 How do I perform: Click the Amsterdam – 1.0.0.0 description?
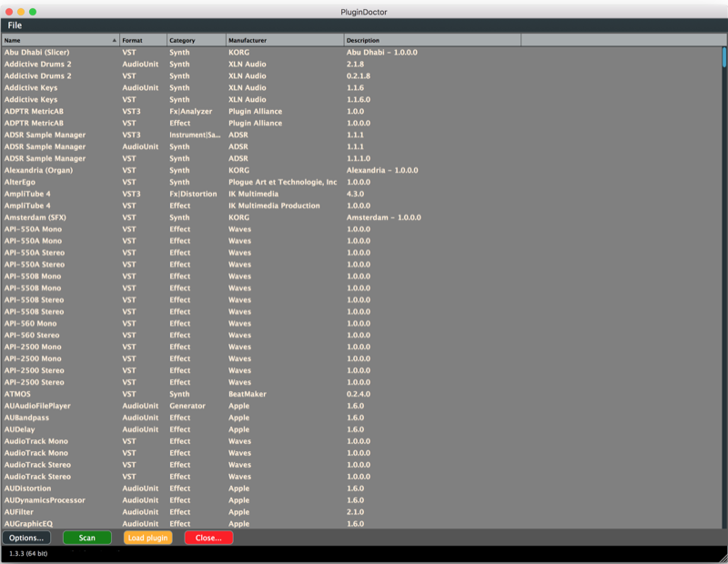click(x=383, y=217)
